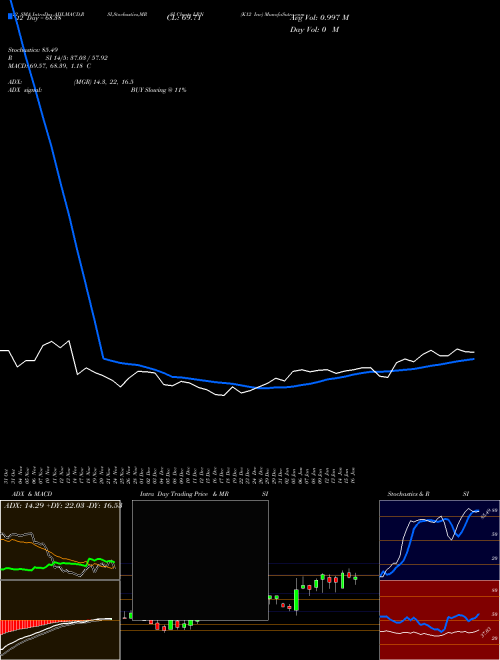The height and width of the screenshot is (660, 500).
Task: Click the "SI 14/3: 57.03 / 57.92" value
Action: tap(77, 58)
